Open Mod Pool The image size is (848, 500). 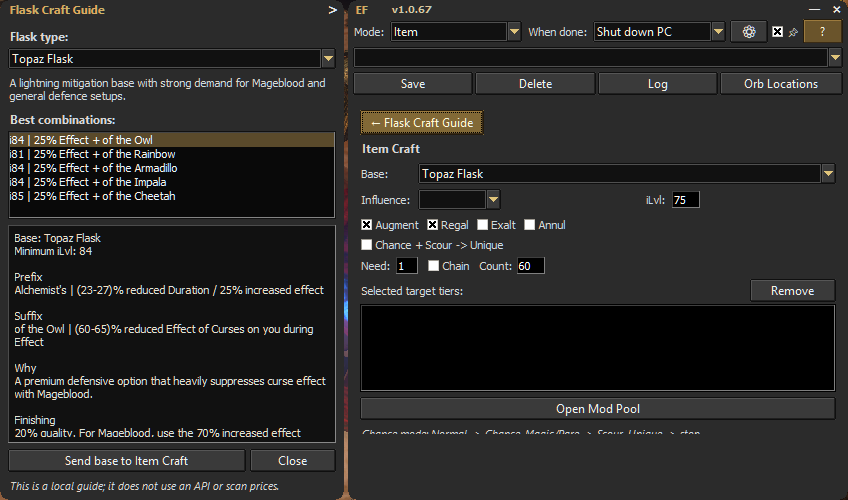(598, 409)
